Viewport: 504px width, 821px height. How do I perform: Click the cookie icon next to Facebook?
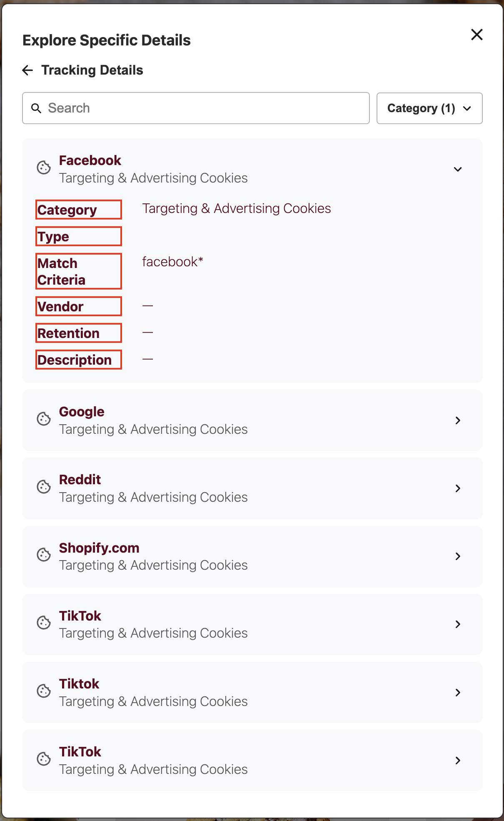pos(44,168)
